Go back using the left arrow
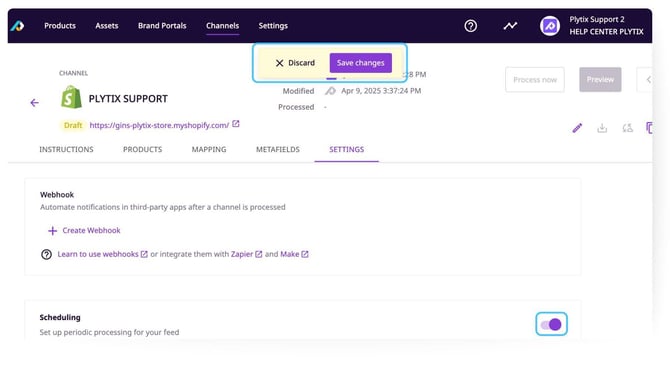Image resolution: width=670 pixels, height=380 pixels. 35,103
